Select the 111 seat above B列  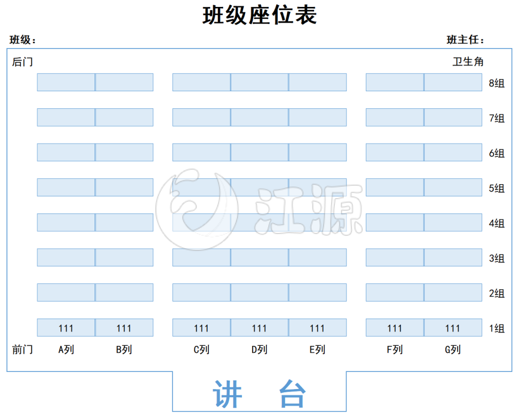pos(124,328)
